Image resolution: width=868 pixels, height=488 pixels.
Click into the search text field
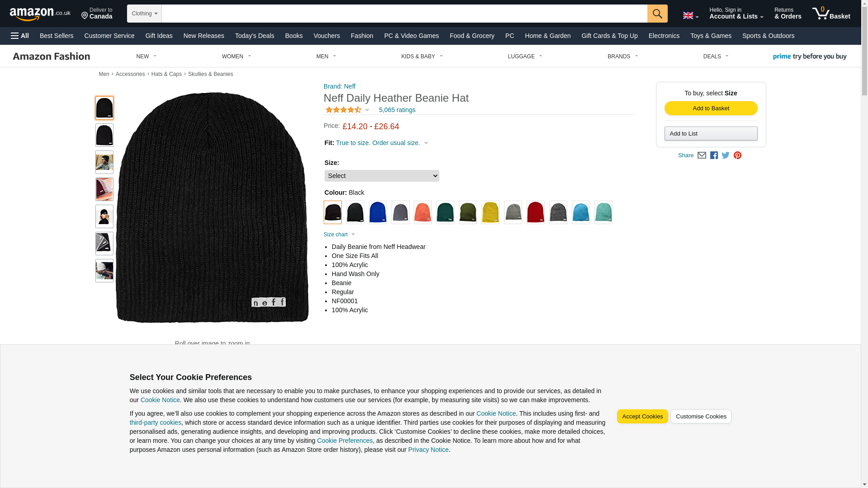(x=404, y=14)
